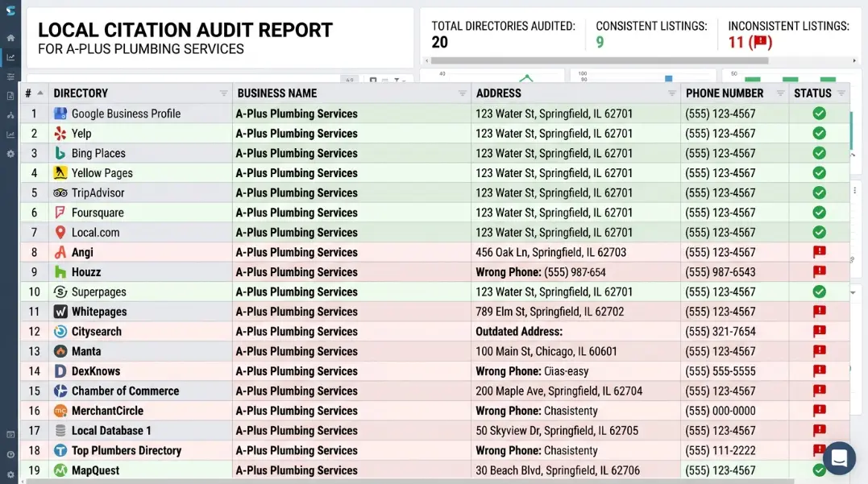Select address '100 Main St, Chicago, IL 60601'
Image resolution: width=868 pixels, height=484 pixels.
click(x=546, y=352)
